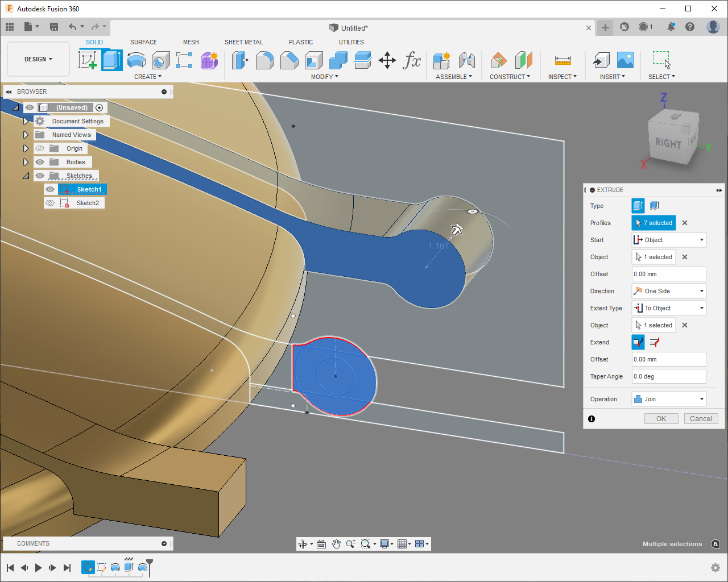This screenshot has height=582, width=728.
Task: Select the Thin Extrude type icon
Action: [654, 206]
